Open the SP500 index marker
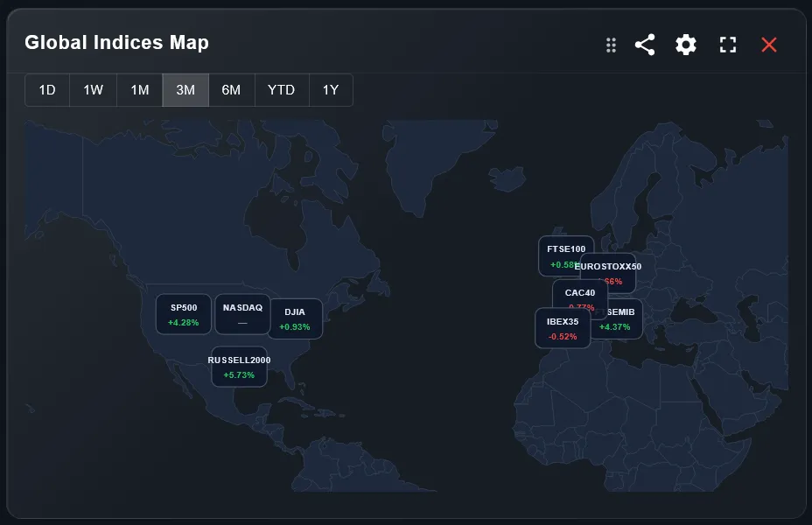Image resolution: width=812 pixels, height=525 pixels. [x=184, y=314]
